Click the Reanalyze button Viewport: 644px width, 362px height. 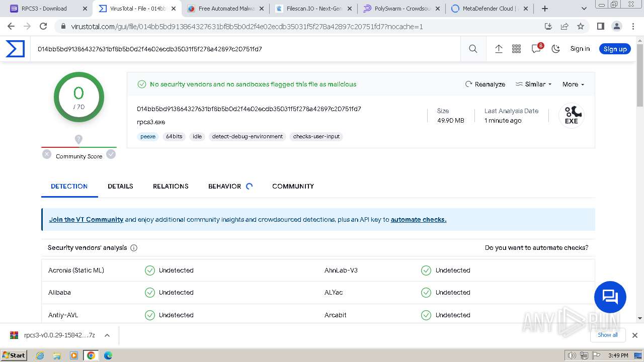pos(485,84)
